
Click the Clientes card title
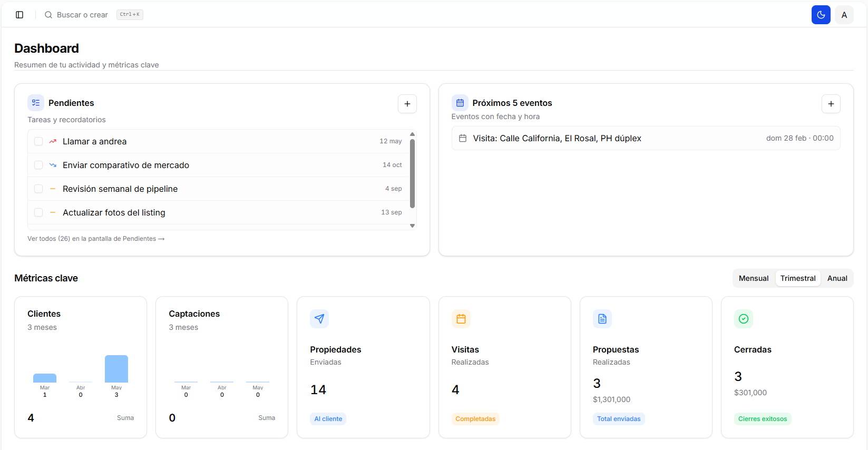click(x=44, y=314)
